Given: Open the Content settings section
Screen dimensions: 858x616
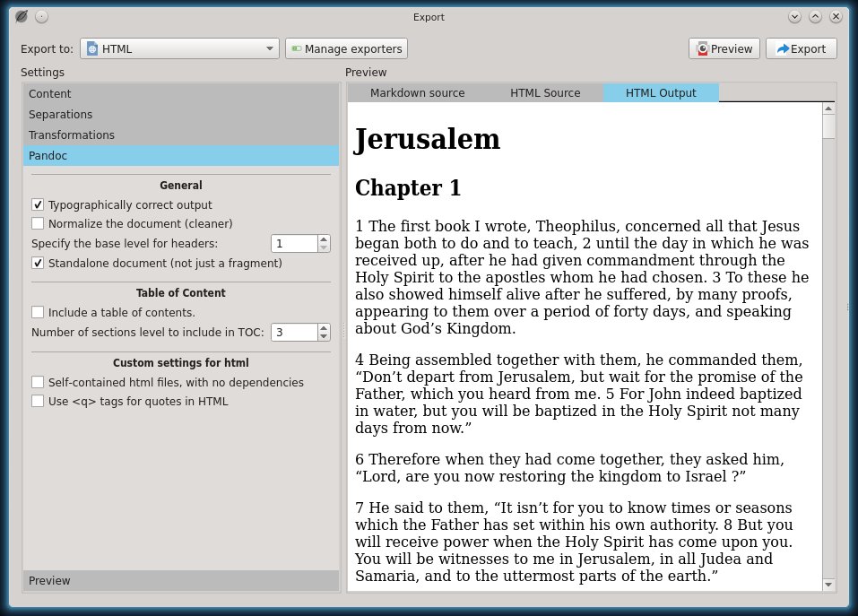Looking at the screenshot, I should point(181,93).
